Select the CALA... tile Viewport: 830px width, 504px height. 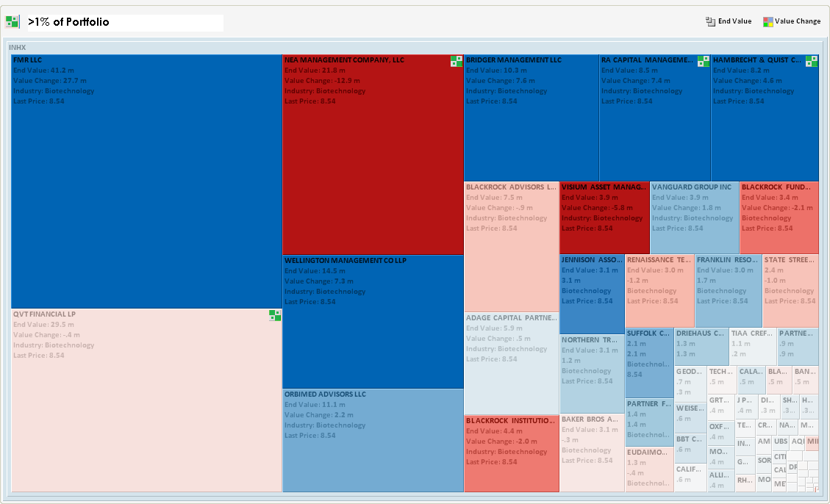[x=751, y=381]
